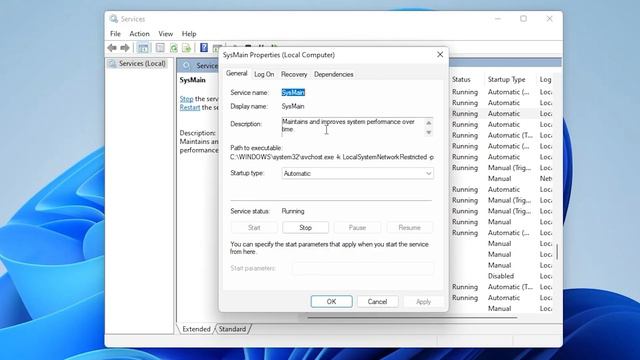Open the View menu
The height and width of the screenshot is (360, 640).
(x=165, y=34)
